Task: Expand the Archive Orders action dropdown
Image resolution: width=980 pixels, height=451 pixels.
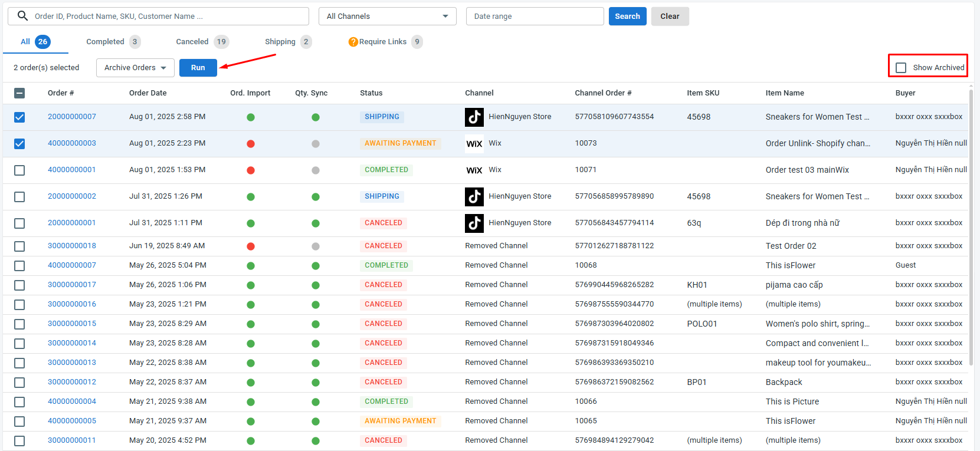Action: point(135,68)
